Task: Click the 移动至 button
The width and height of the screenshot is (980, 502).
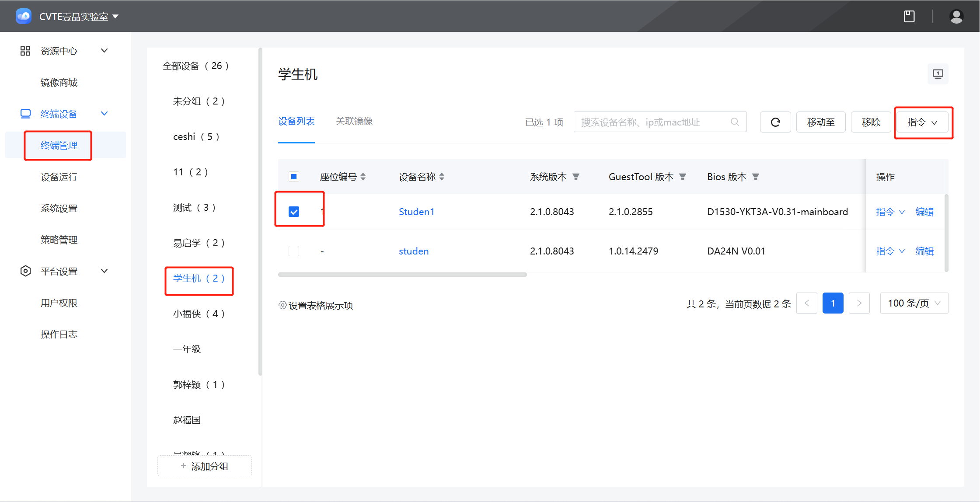Action: pos(820,122)
